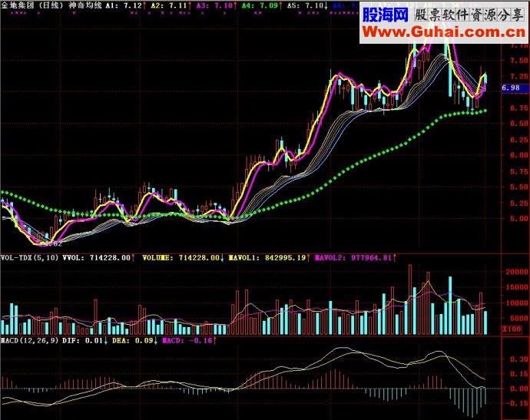Image resolution: width=530 pixels, height=420 pixels.
Task: Select the 神奇均线 indicator title
Action: click(x=84, y=5)
